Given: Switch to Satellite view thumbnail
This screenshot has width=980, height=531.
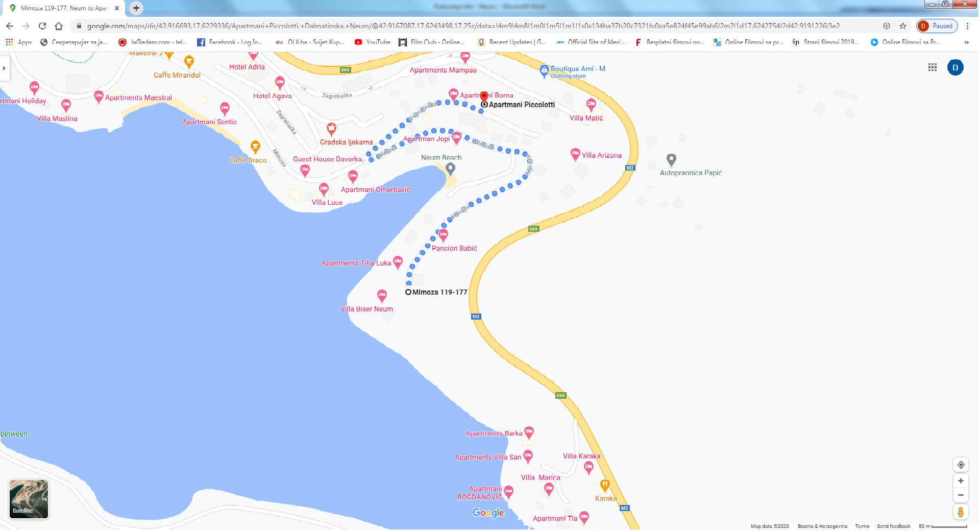Looking at the screenshot, I should click(29, 499).
